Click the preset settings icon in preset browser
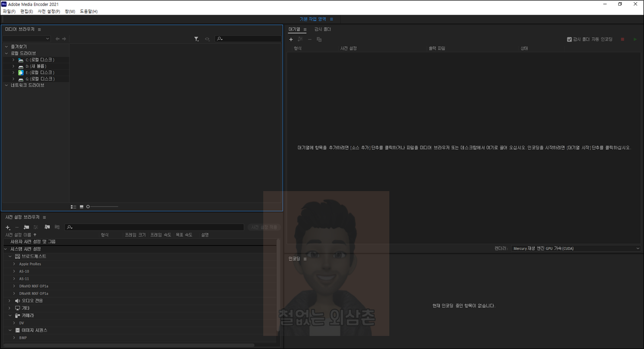The width and height of the screenshot is (644, 349). (36, 227)
